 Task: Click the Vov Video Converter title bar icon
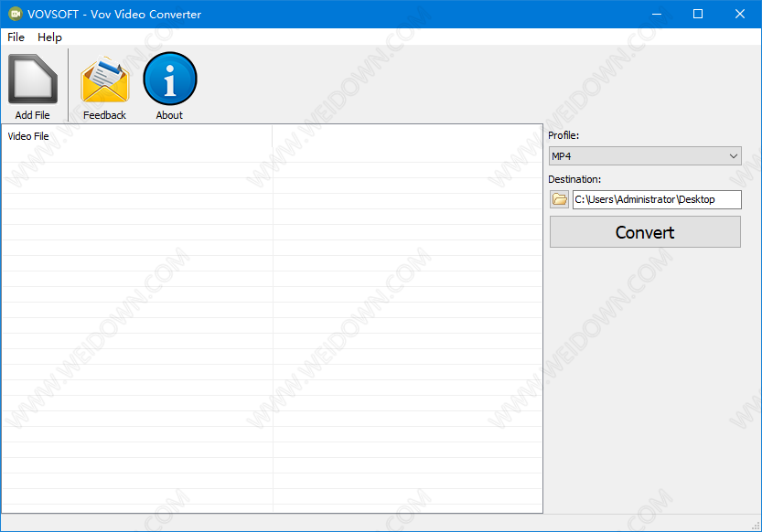point(16,14)
